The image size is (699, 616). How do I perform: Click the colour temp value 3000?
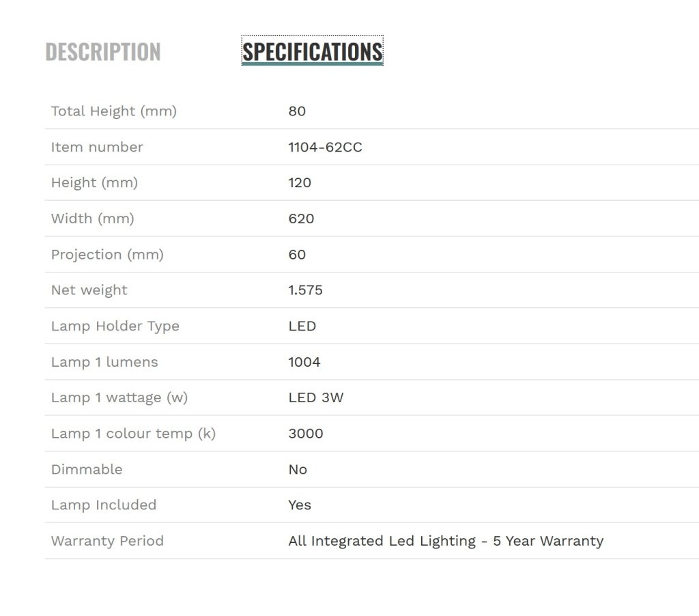tap(305, 433)
